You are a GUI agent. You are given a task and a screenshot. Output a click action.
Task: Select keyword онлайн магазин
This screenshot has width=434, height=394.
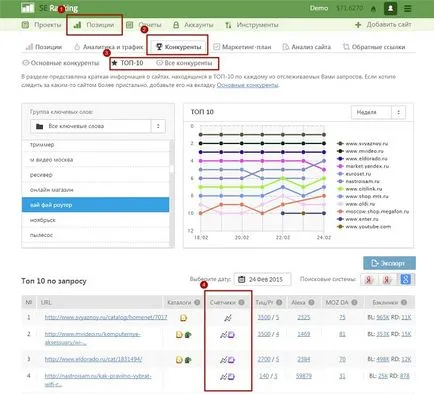(96, 190)
